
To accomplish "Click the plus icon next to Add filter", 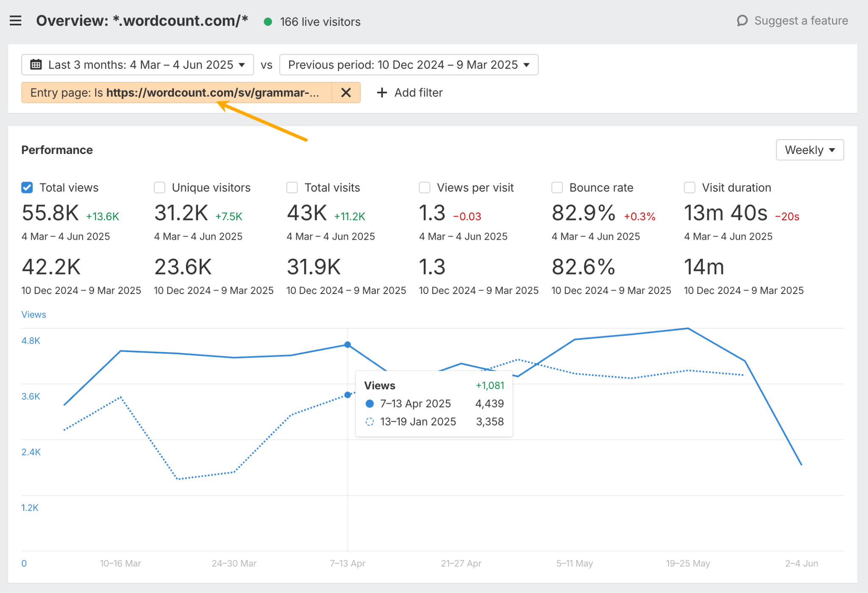I will 381,92.
